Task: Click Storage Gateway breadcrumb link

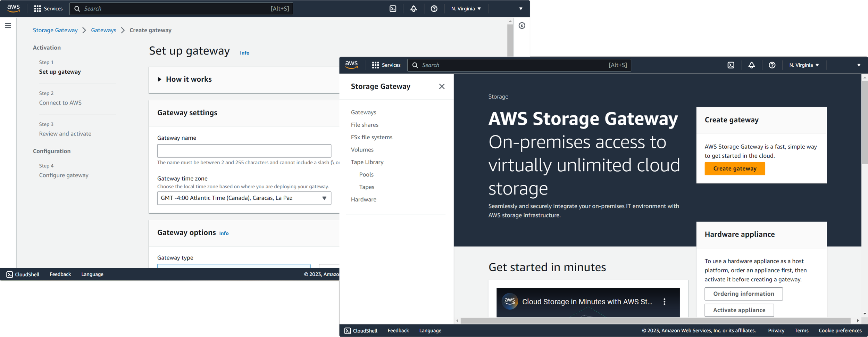Action: [x=55, y=30]
